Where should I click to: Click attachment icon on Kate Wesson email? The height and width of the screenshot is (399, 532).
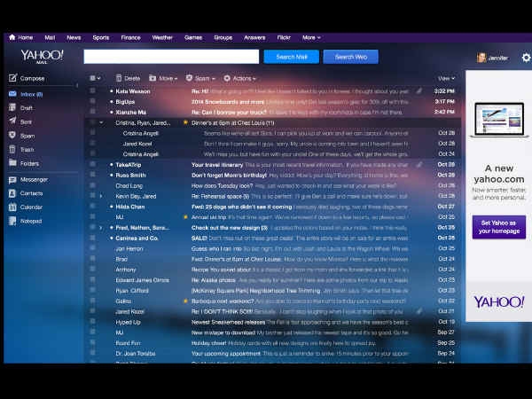[419, 91]
